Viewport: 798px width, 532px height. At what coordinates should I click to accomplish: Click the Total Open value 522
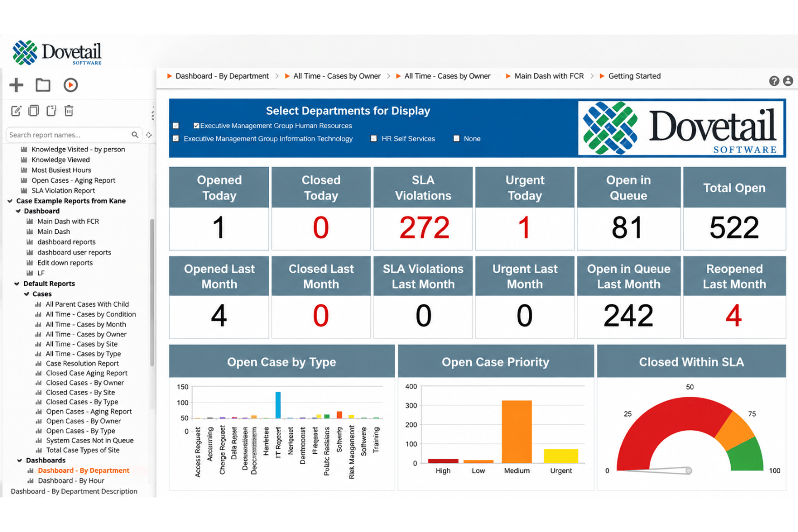click(x=734, y=227)
